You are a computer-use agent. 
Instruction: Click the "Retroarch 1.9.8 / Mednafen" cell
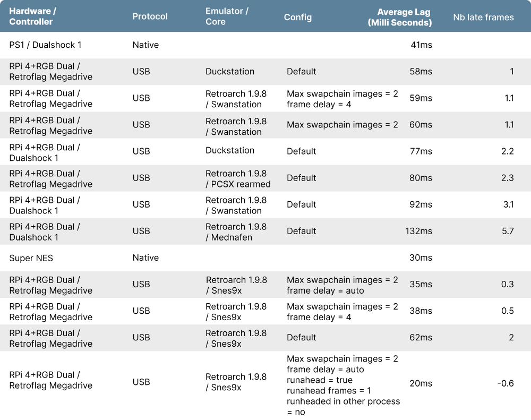[236, 232]
